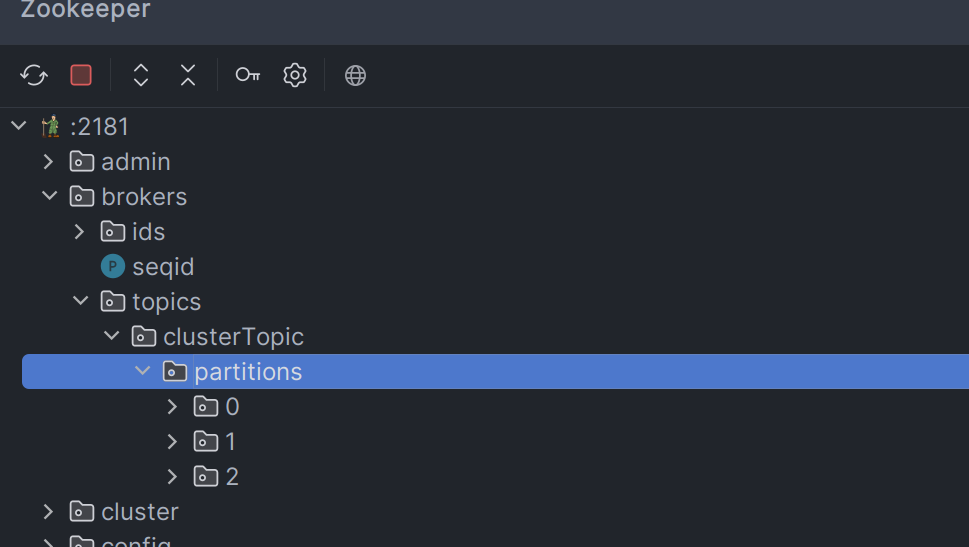This screenshot has height=547, width=969.
Task: Expand the ids folder
Action: click(80, 231)
